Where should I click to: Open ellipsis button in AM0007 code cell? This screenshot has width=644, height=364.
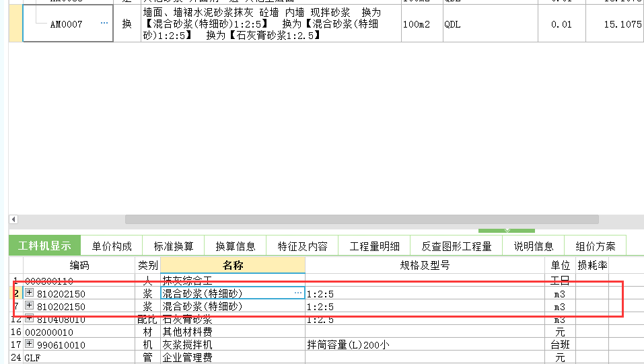(x=104, y=23)
